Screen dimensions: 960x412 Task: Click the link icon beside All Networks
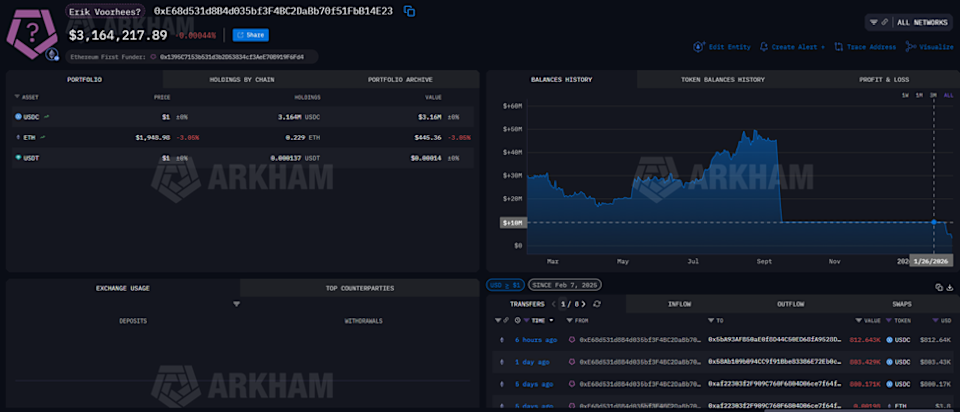pos(885,22)
